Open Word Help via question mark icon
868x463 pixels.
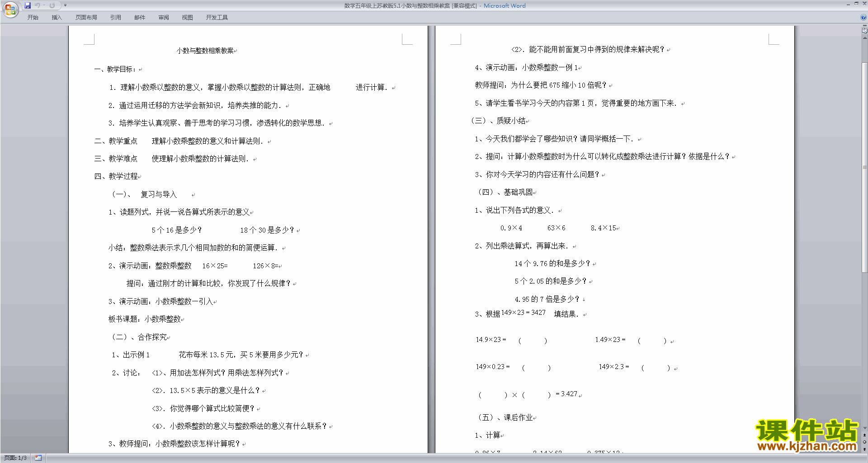863,18
